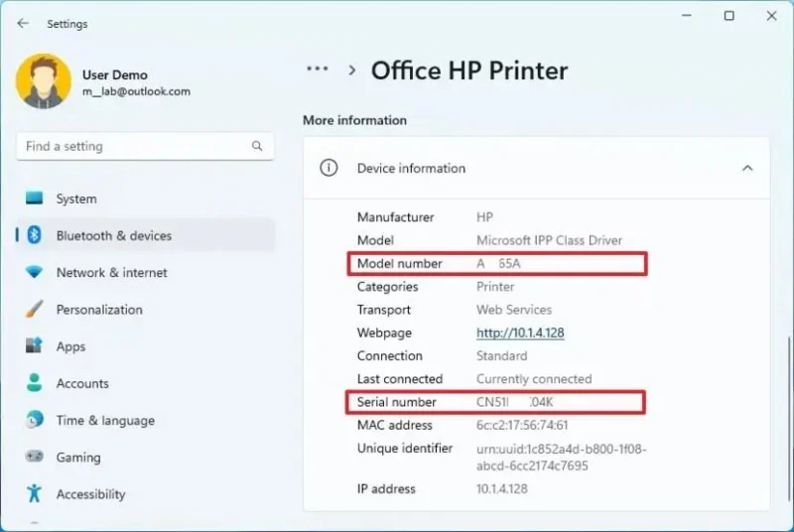Open Network & internet wifi icon
Screen dimensions: 794x532
coord(35,272)
